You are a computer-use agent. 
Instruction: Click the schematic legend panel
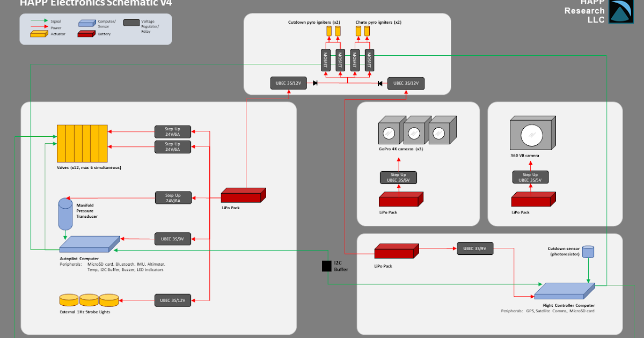[96, 29]
